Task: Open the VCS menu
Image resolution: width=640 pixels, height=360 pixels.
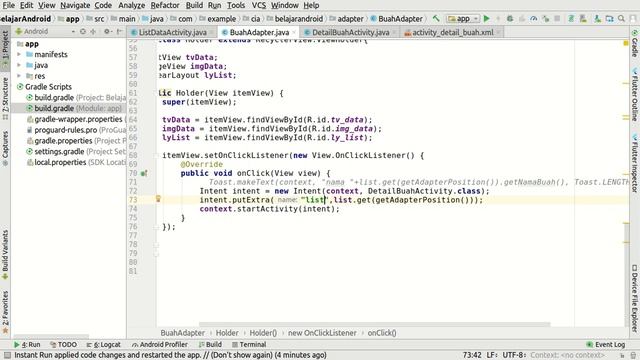Action: [259, 5]
